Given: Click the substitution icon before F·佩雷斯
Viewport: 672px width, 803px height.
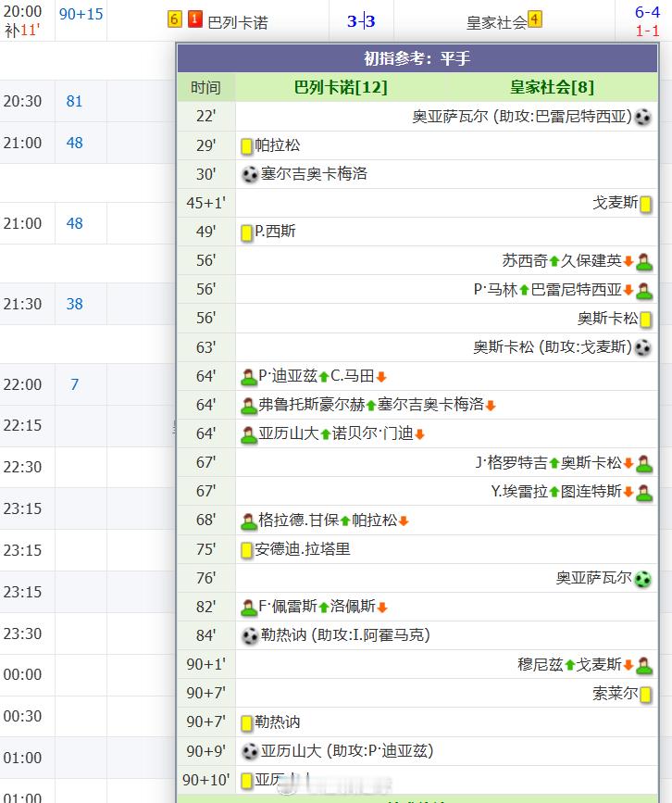Looking at the screenshot, I should coord(249,608).
